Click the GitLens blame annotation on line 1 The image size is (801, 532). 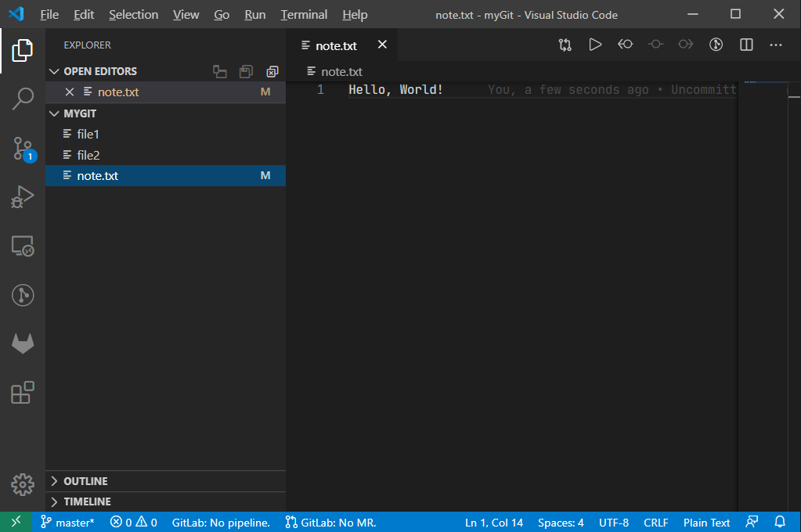point(612,90)
